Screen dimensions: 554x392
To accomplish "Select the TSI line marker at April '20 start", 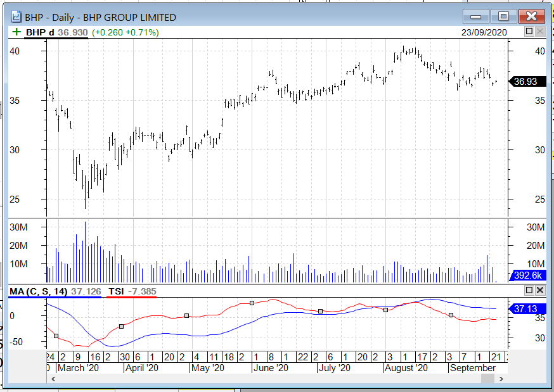I will [x=121, y=326].
